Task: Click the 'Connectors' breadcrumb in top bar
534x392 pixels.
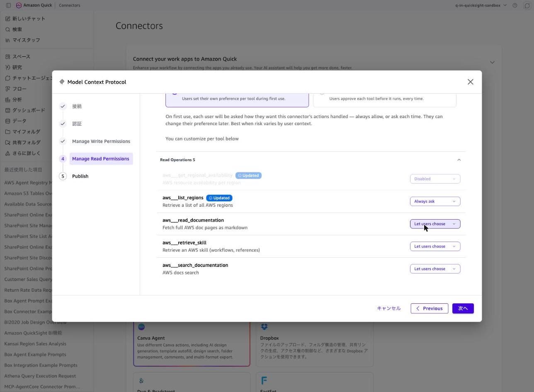Action: [x=70, y=5]
